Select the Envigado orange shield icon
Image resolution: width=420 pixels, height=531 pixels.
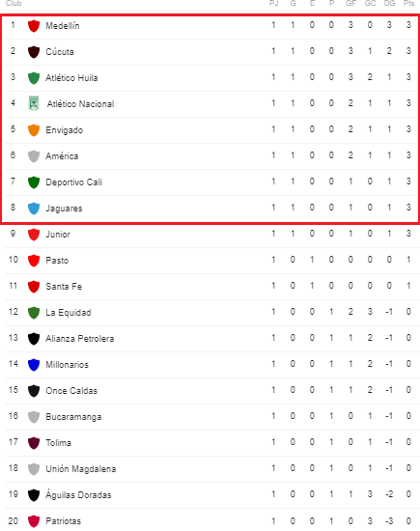34,130
